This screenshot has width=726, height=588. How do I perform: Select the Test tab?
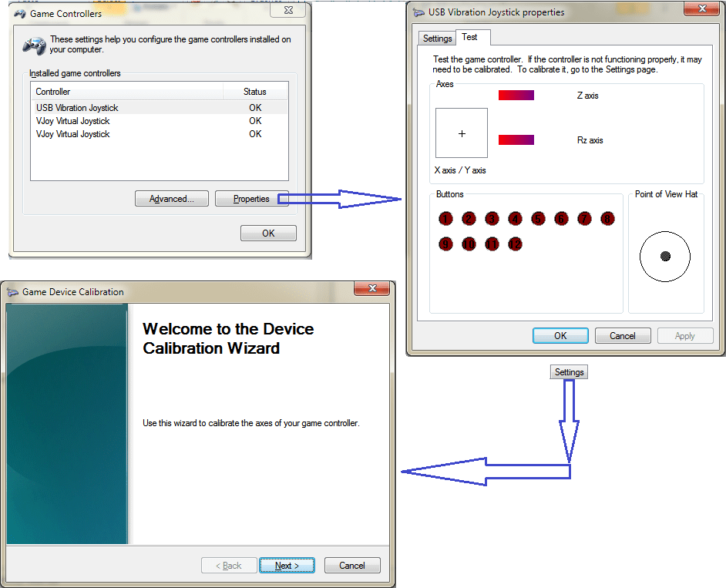click(469, 37)
